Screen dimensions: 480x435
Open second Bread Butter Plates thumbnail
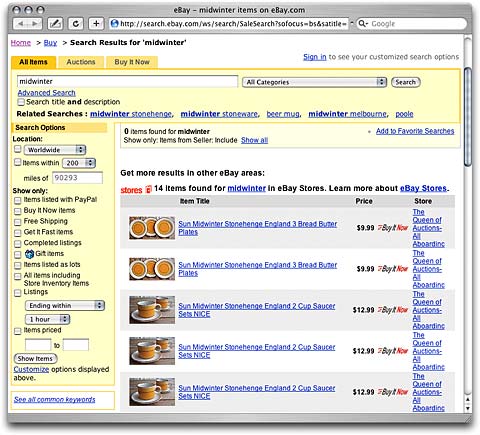tap(152, 269)
